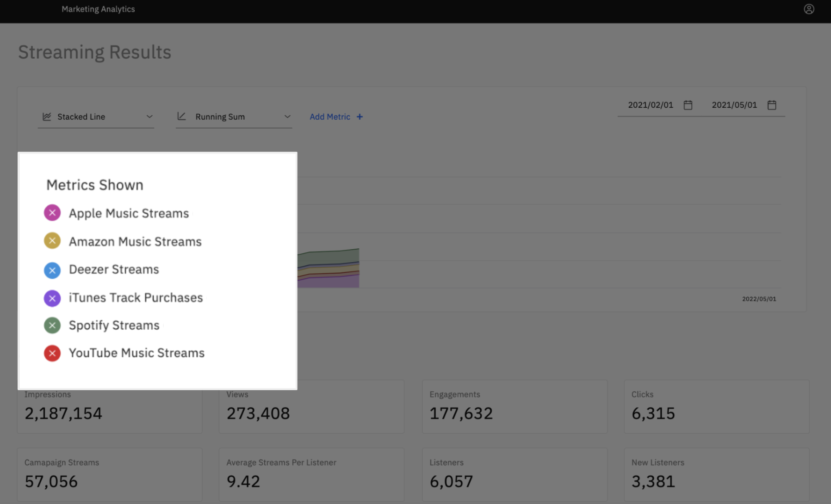Click the running sum graph icon

point(181,117)
